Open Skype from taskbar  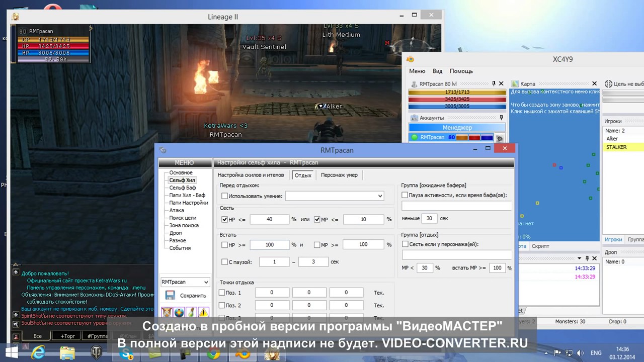(x=126, y=353)
